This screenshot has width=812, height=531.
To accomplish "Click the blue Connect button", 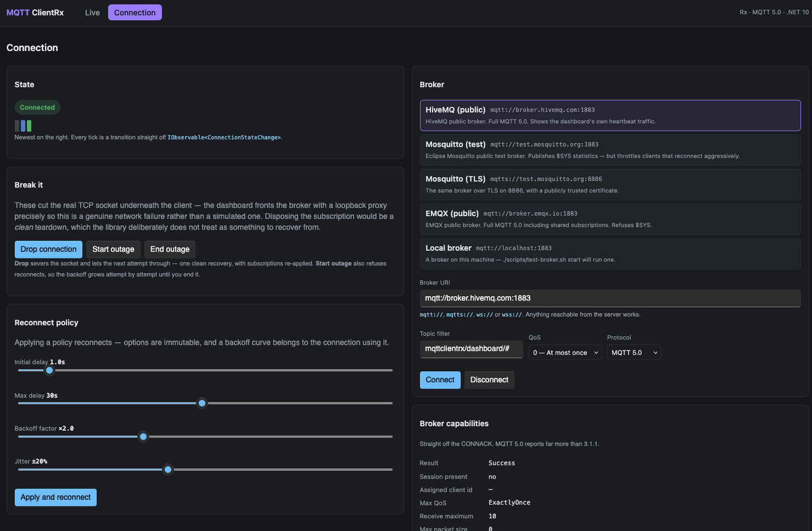I will point(440,380).
